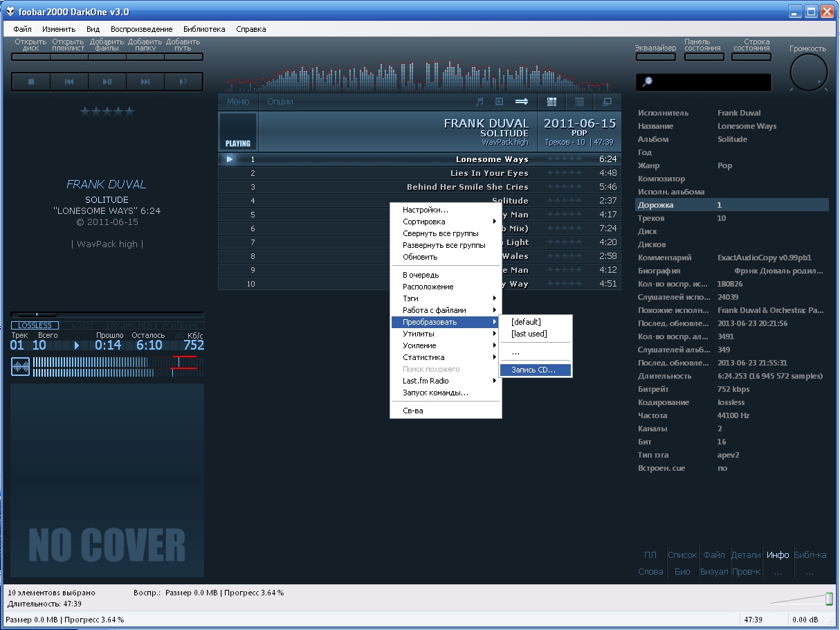Click the magnifier icon in the search field

point(648,82)
